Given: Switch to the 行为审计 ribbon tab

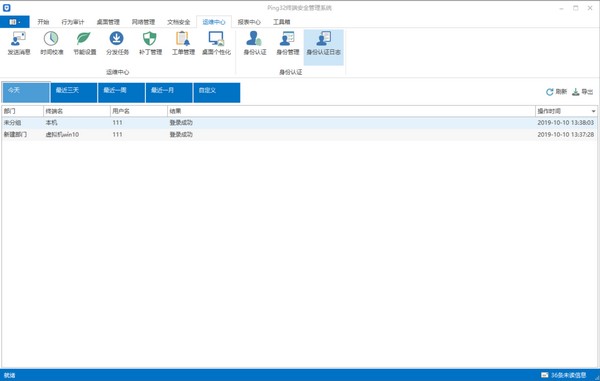Looking at the screenshot, I should [73, 22].
